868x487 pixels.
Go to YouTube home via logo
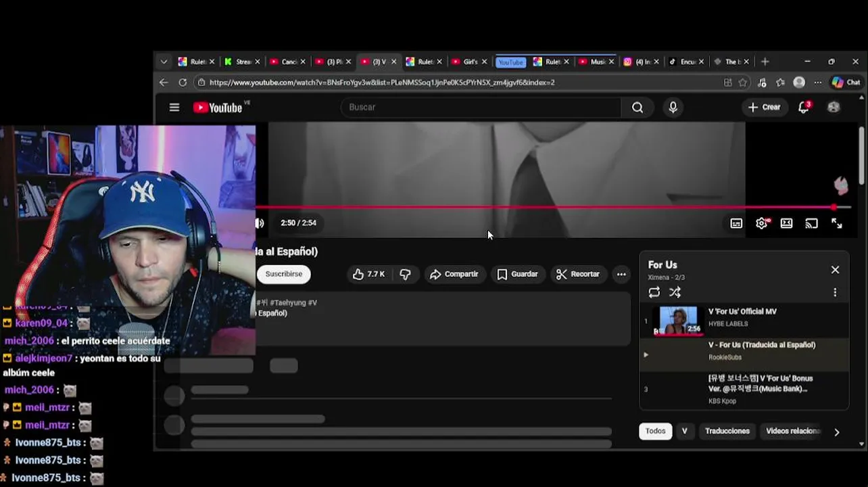click(x=218, y=108)
